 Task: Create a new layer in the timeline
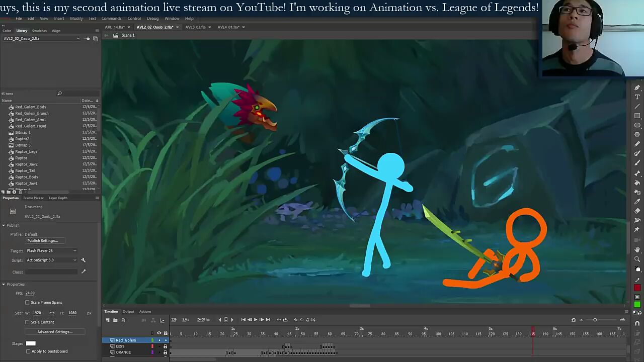click(x=107, y=320)
